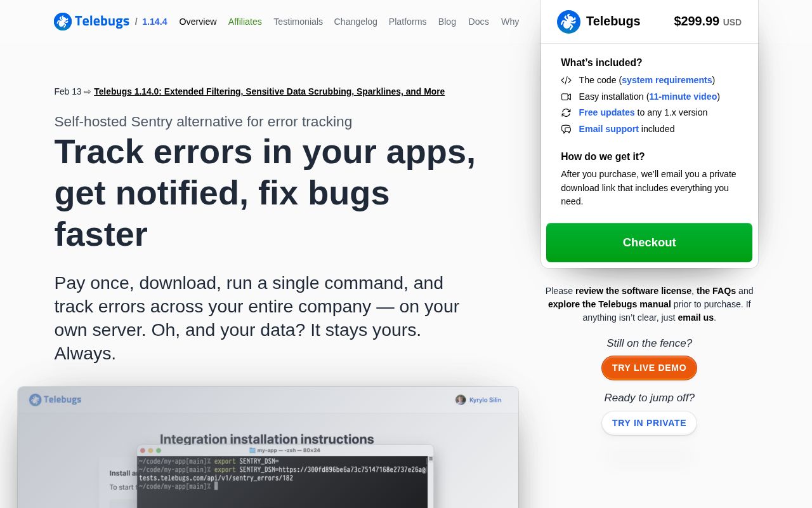This screenshot has height=508, width=812.
Task: Open the system requirements link
Action: coord(667,80)
